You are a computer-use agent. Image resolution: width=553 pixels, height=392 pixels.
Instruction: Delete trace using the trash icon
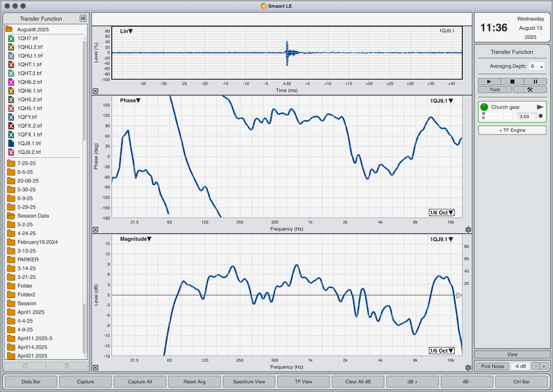tap(66, 366)
